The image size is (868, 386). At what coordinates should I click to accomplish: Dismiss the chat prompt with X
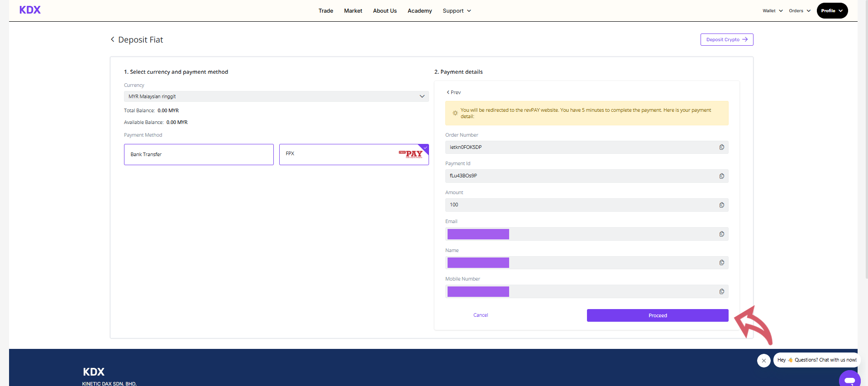(764, 361)
